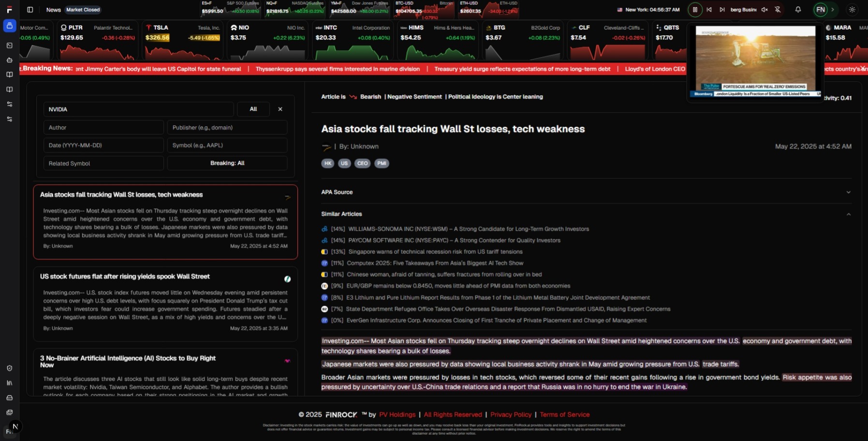Open the BTC-USD Bitcoin tile
This screenshot has width=868, height=441.
pos(424,9)
